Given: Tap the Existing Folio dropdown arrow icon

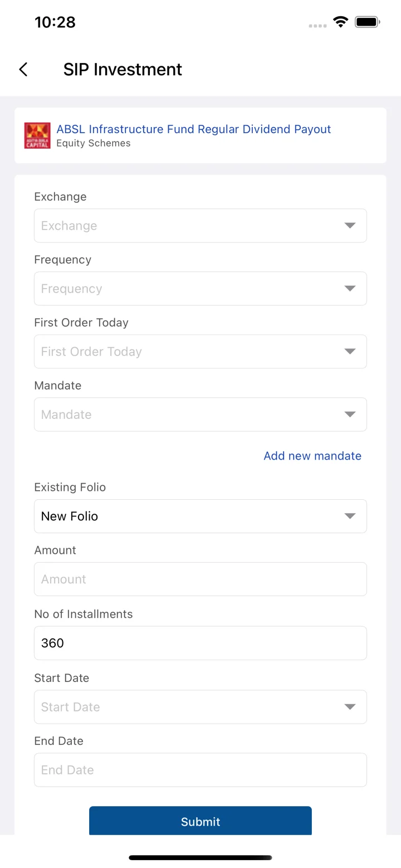Looking at the screenshot, I should (350, 516).
